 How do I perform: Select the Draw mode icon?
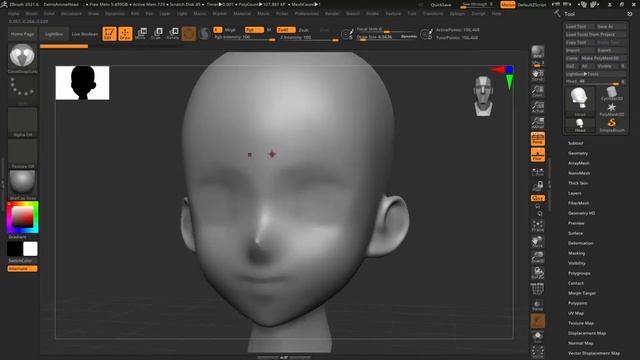tap(125, 33)
